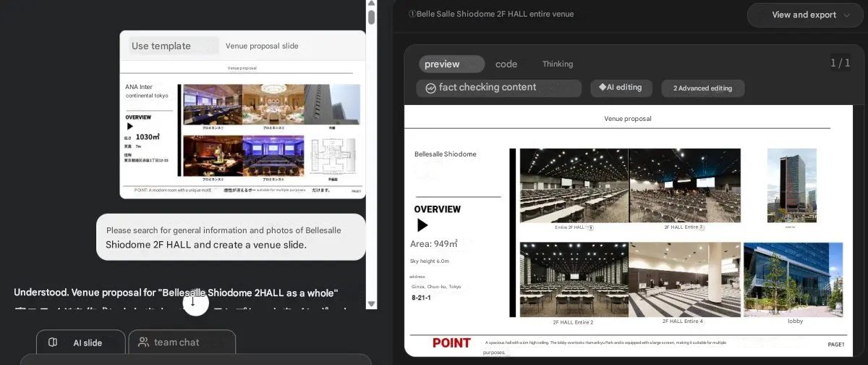Viewport: 868px width, 365px height.
Task: Click the Advanced editing button
Action: click(702, 88)
